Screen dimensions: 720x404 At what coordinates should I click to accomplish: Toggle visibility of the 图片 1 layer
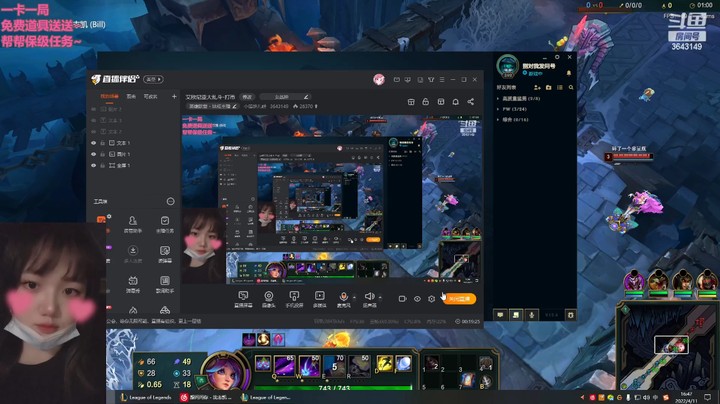coord(94,154)
